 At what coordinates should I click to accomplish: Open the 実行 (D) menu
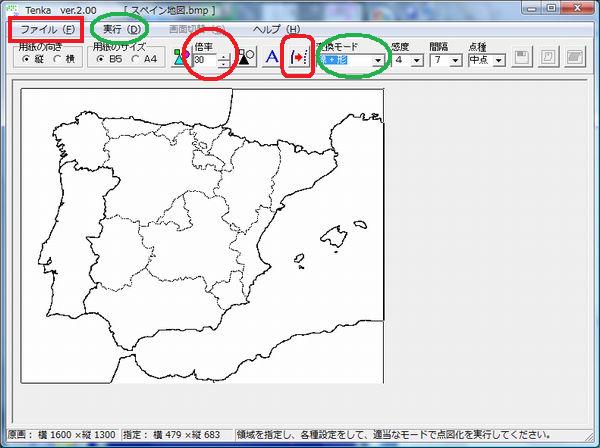click(122, 29)
